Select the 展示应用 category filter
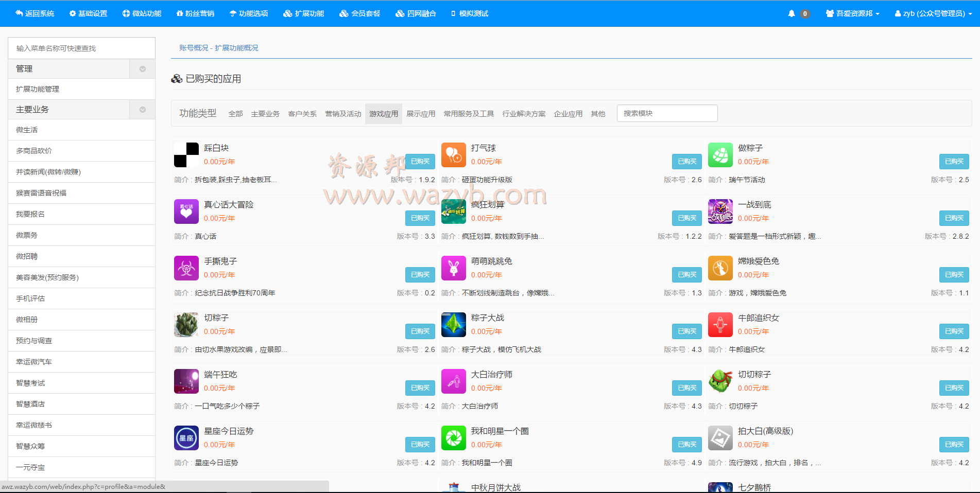The image size is (980, 493). click(x=421, y=114)
